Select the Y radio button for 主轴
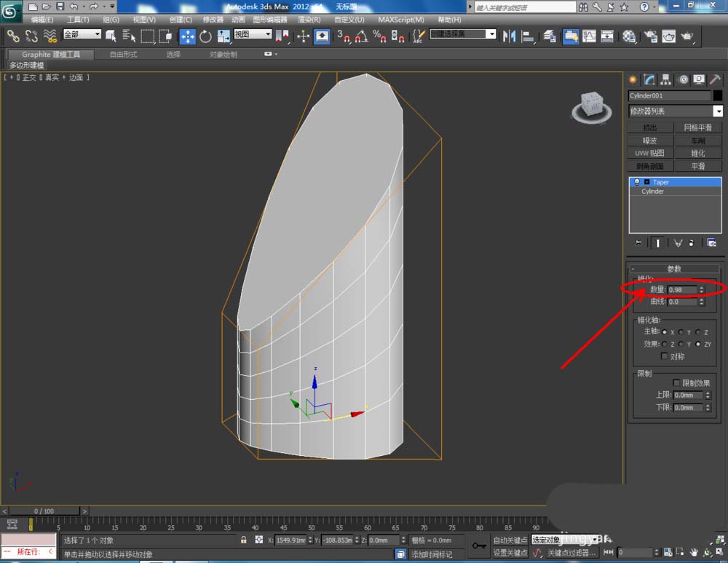This screenshot has height=563, width=728. [681, 331]
